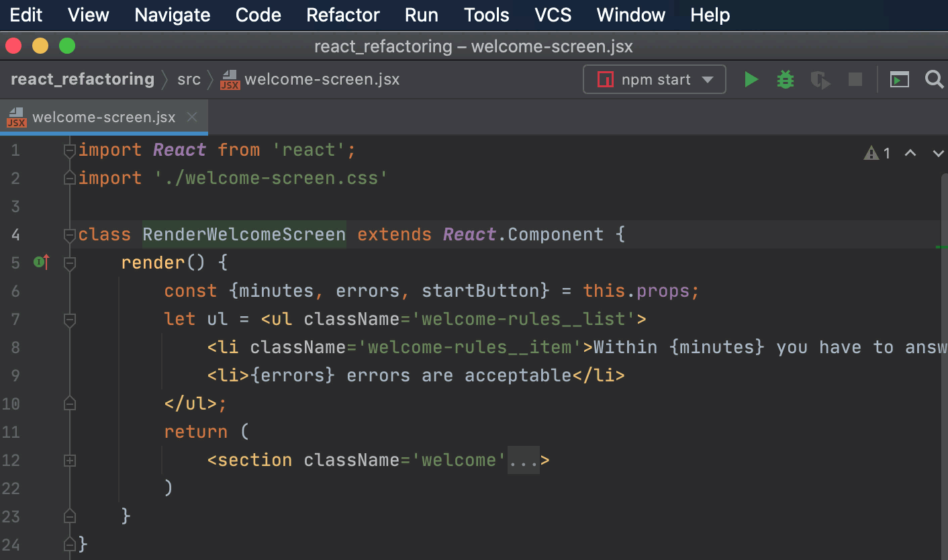The width and height of the screenshot is (948, 560).
Task: Collapse the imports using line 1 fold arrow
Action: pyautogui.click(x=69, y=150)
